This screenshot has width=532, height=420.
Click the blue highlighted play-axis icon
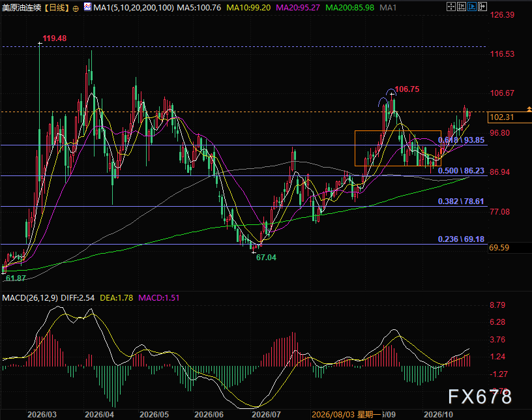coord(472,7)
